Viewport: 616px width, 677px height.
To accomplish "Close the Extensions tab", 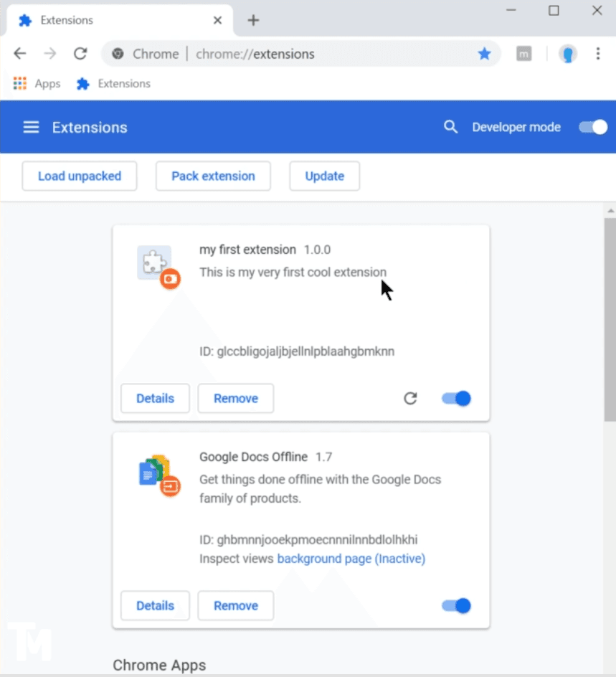I will (217, 20).
